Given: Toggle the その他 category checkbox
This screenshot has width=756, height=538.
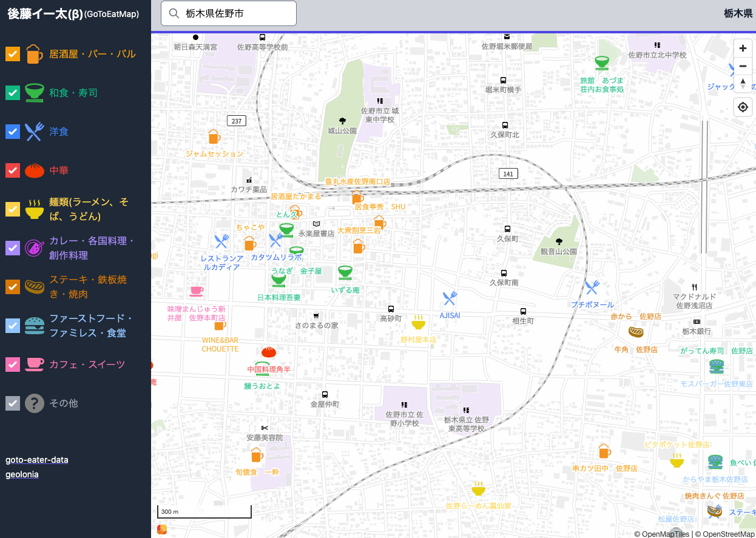Looking at the screenshot, I should (x=13, y=403).
